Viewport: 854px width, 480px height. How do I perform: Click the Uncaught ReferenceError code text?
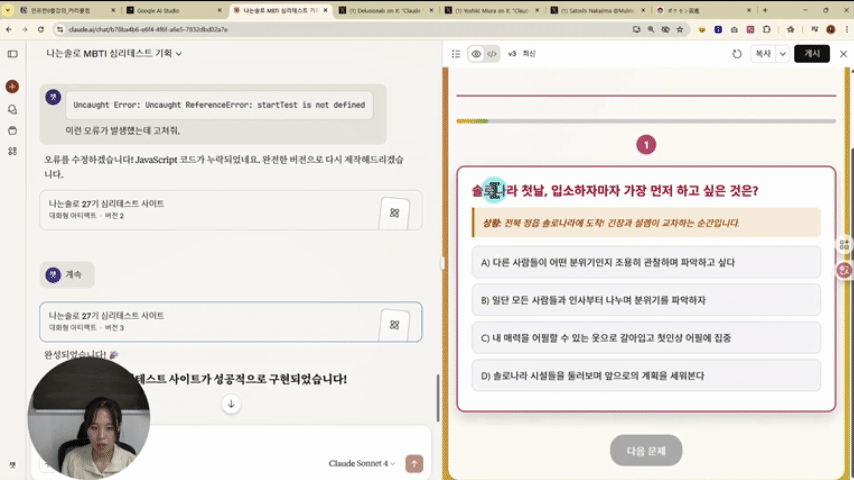[x=219, y=105]
